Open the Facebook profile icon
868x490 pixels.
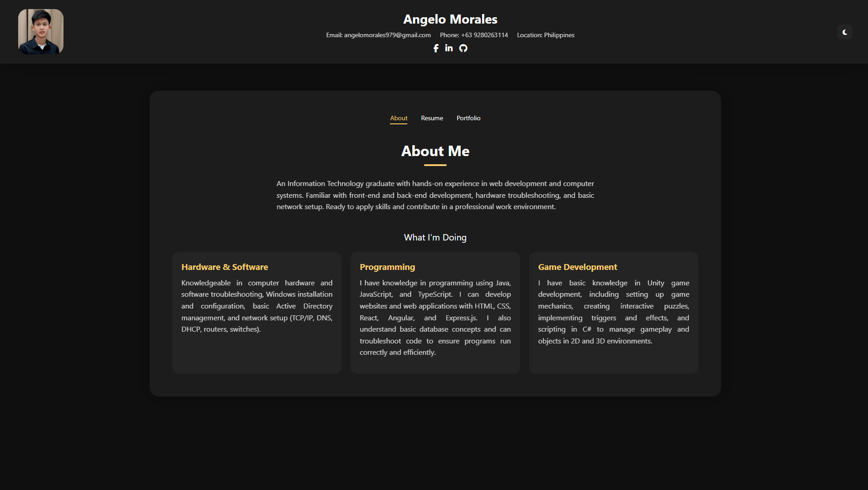pos(436,48)
